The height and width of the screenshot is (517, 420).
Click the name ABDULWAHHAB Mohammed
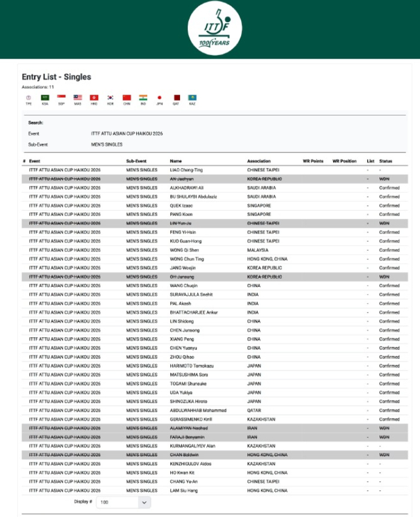[x=198, y=410]
